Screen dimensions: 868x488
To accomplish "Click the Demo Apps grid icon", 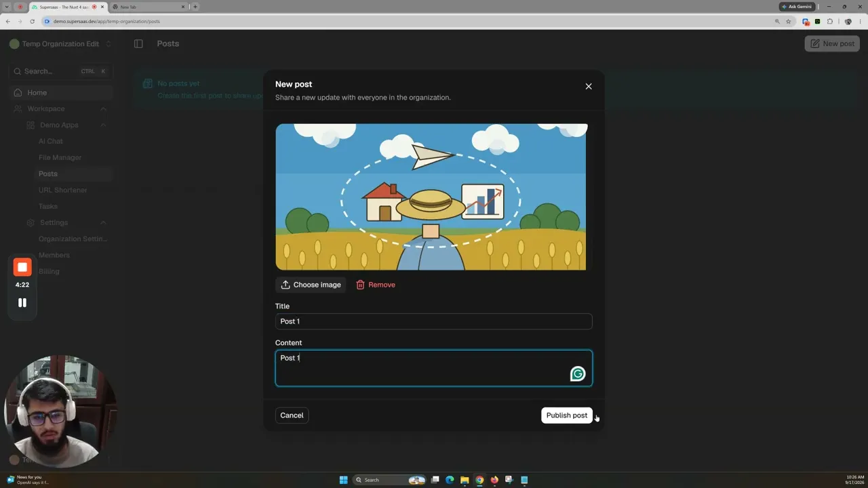I will click(31, 125).
